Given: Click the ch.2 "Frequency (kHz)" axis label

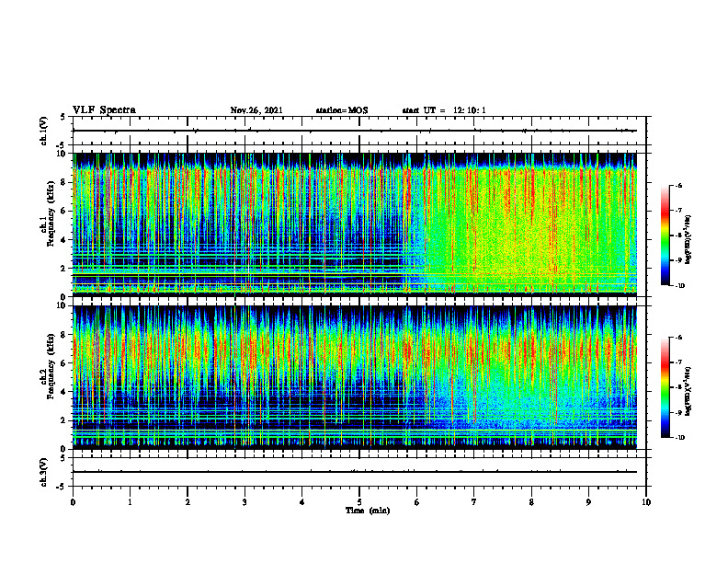Looking at the screenshot, I should [51, 366].
